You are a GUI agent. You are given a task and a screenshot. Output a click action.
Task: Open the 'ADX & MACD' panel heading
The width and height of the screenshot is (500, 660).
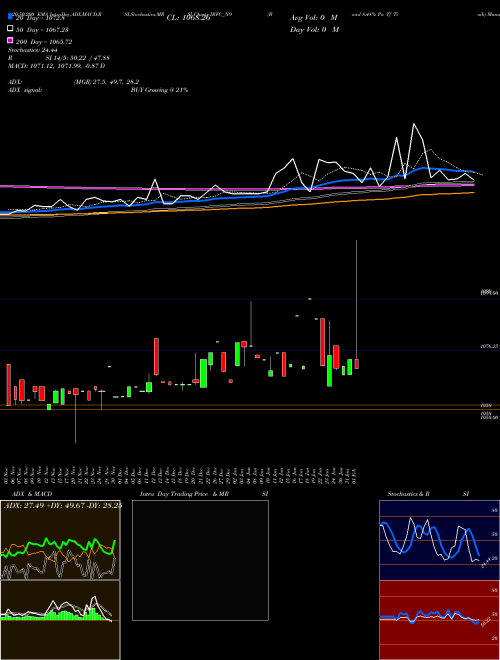32,494
